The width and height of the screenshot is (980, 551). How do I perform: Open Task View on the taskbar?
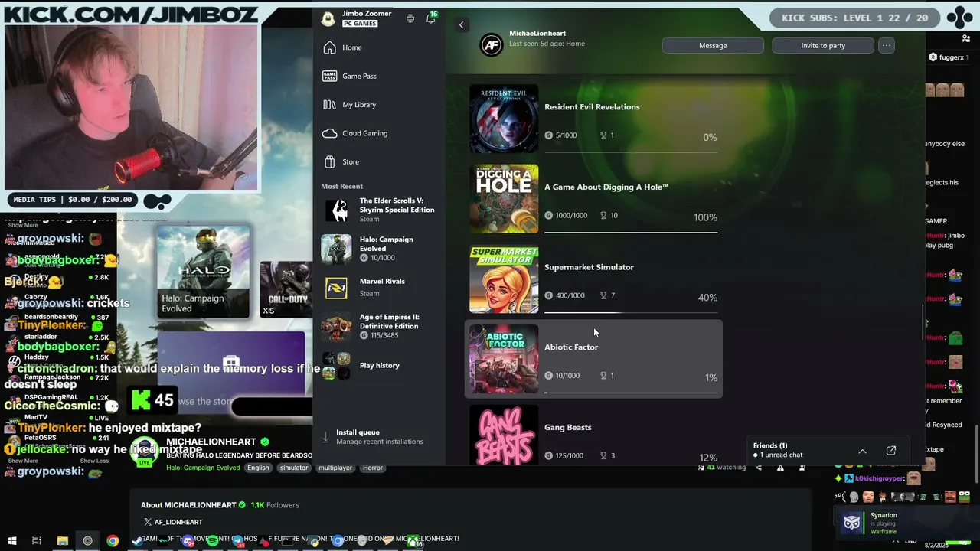36,541
